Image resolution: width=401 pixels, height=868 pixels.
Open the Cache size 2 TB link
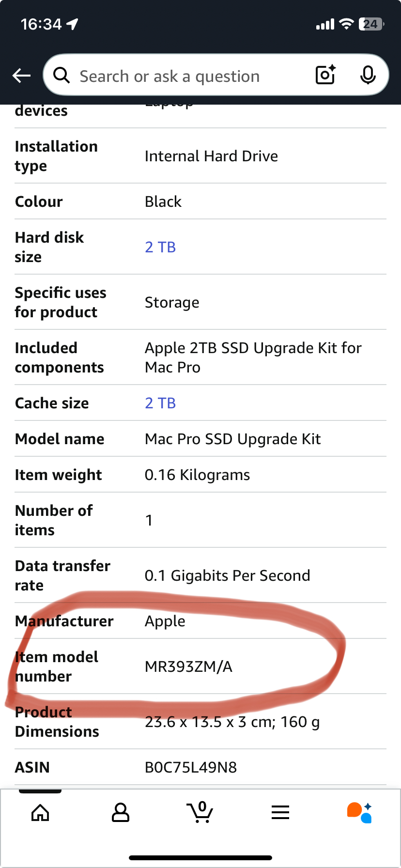click(160, 403)
